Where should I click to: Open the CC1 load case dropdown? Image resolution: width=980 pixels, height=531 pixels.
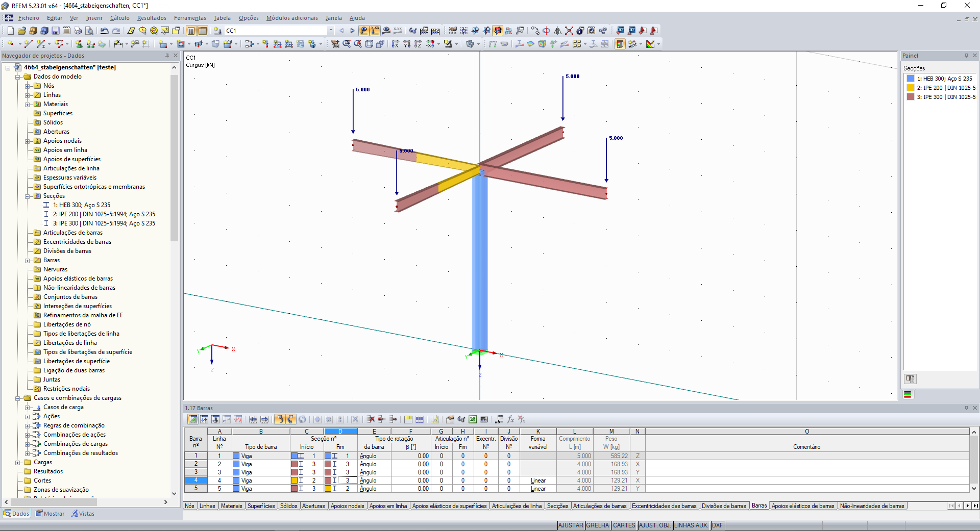tap(331, 31)
